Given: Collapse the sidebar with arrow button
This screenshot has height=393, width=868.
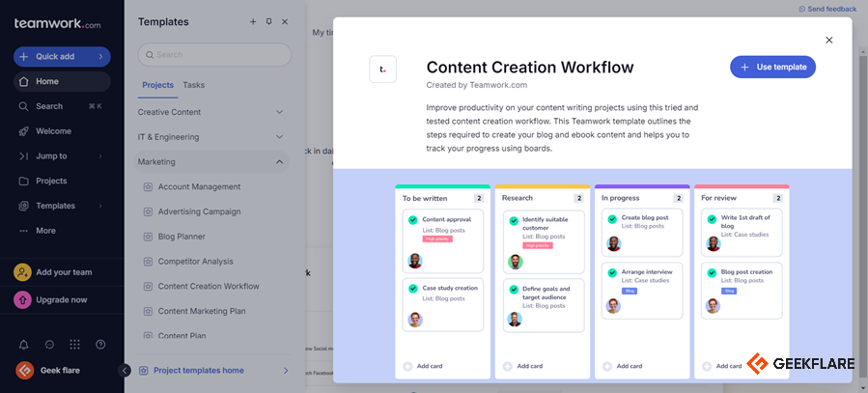Looking at the screenshot, I should 125,370.
